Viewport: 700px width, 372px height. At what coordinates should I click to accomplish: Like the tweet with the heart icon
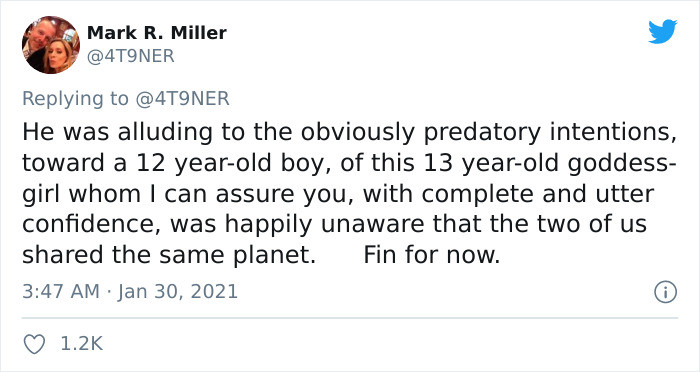[x=34, y=344]
